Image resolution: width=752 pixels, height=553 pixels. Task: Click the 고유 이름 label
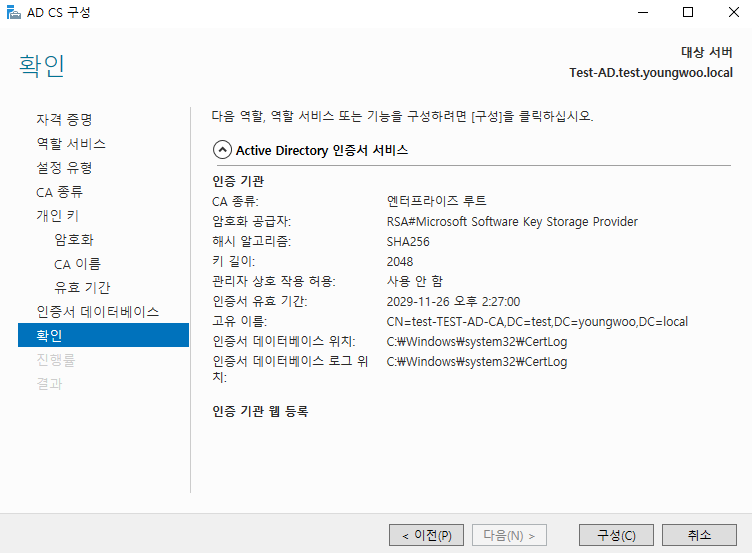click(240, 321)
